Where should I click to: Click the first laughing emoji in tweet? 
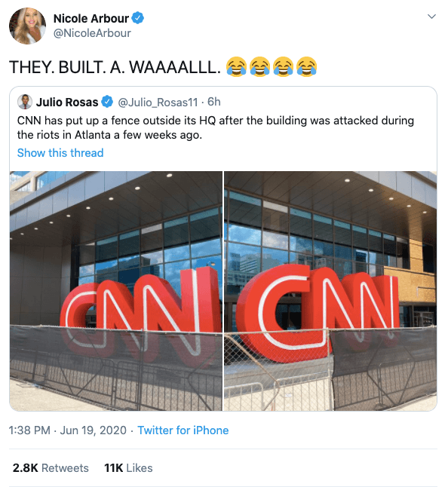[236, 66]
